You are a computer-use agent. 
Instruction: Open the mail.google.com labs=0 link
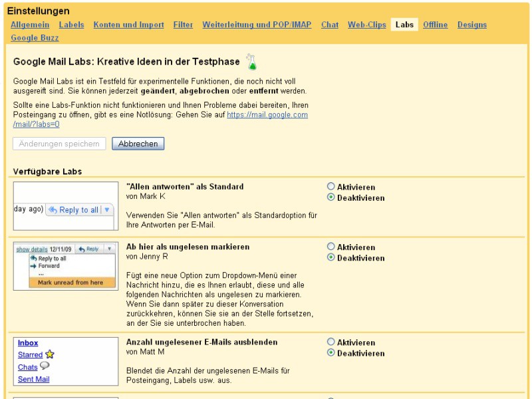(267, 114)
